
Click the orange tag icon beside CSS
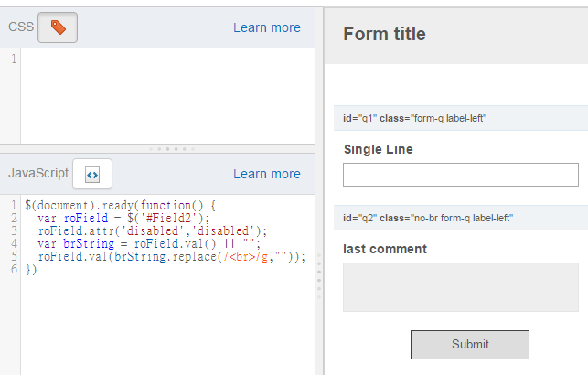[58, 27]
